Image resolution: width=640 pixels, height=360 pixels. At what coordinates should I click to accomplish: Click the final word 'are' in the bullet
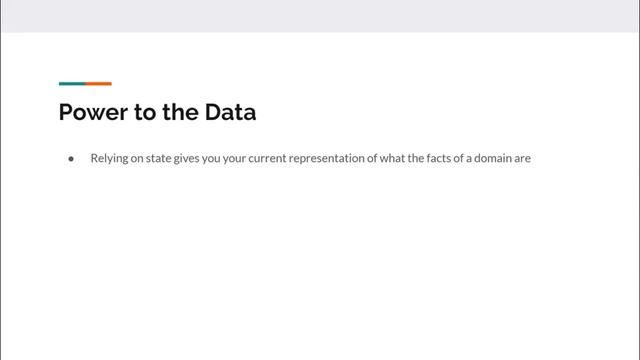pyautogui.click(x=522, y=158)
